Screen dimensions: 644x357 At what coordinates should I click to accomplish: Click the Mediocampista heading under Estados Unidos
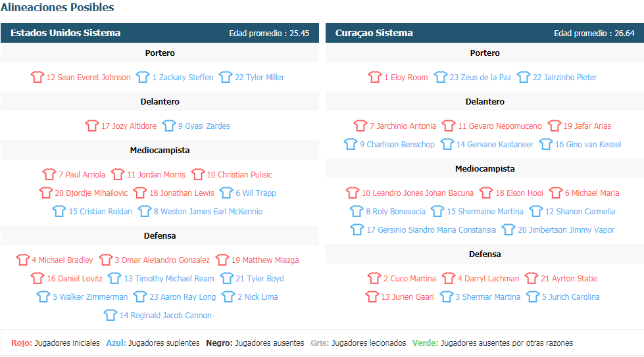pyautogui.click(x=160, y=150)
